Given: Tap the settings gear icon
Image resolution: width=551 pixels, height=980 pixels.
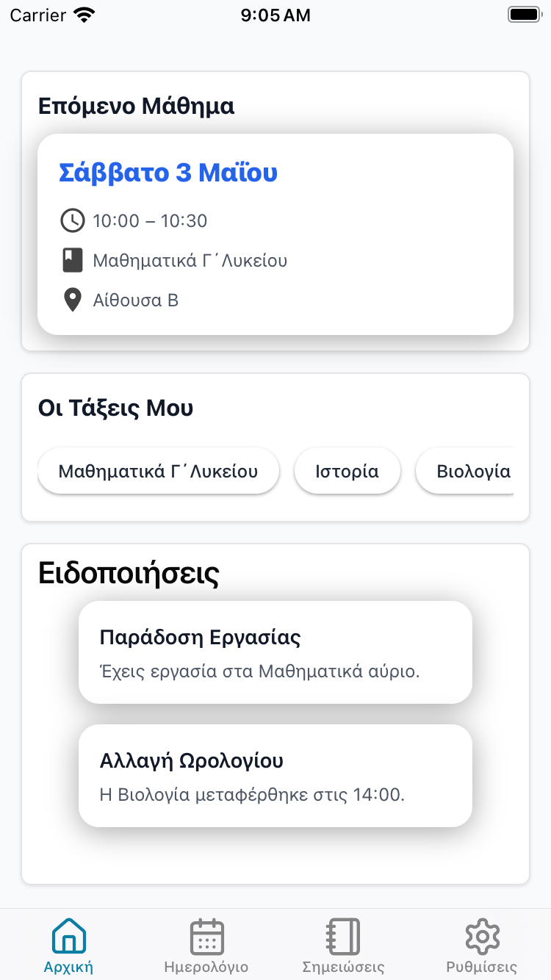Looking at the screenshot, I should point(482,937).
